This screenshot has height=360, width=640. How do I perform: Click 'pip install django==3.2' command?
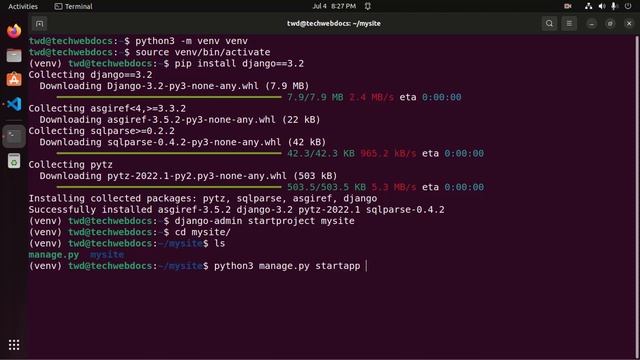[x=239, y=64]
